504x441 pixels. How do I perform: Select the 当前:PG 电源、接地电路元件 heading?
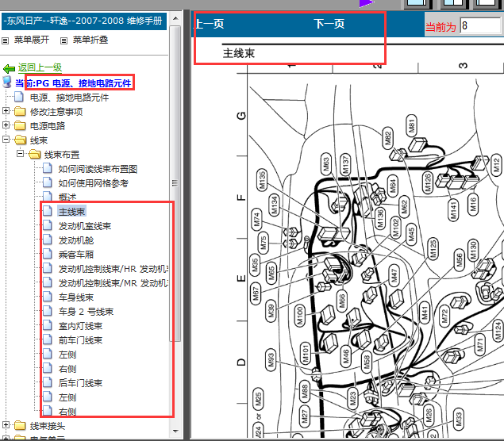[x=73, y=83]
